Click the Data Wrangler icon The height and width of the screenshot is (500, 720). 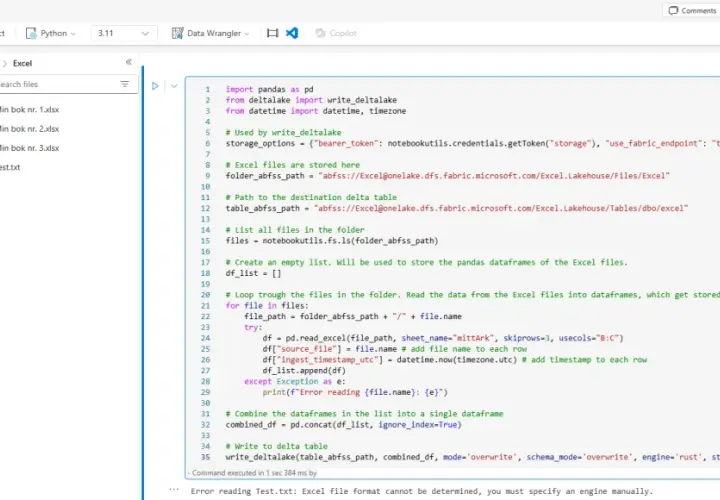tap(177, 33)
